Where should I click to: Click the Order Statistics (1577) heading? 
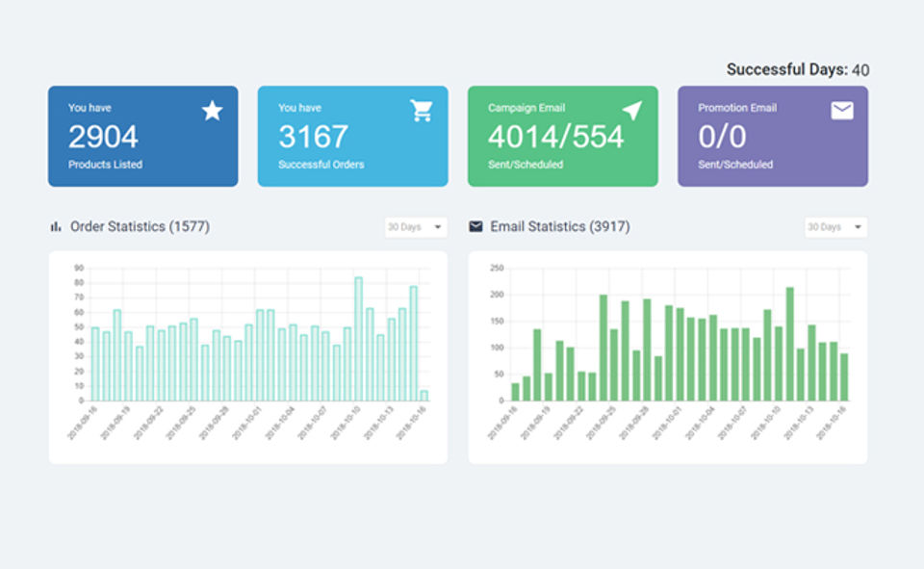coord(140,226)
